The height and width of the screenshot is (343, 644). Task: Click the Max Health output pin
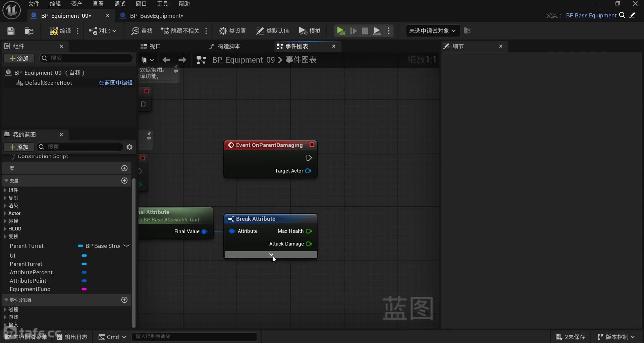[x=309, y=231]
